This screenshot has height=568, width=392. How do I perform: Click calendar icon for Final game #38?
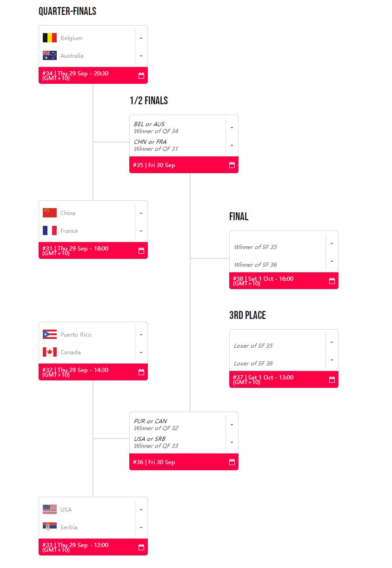click(332, 281)
